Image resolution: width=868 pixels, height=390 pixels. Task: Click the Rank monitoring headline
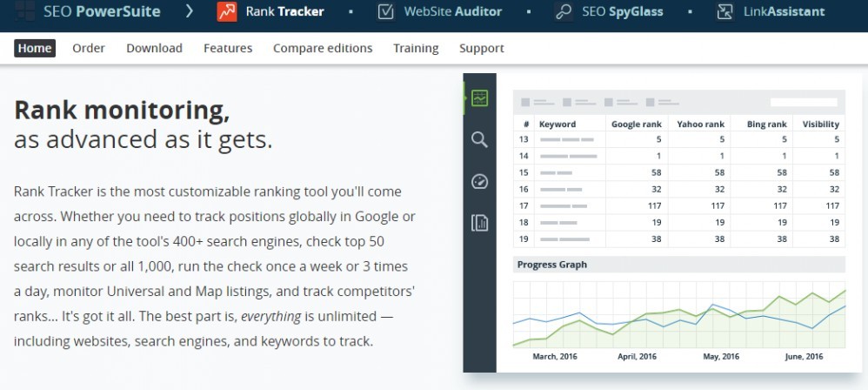[122, 111]
